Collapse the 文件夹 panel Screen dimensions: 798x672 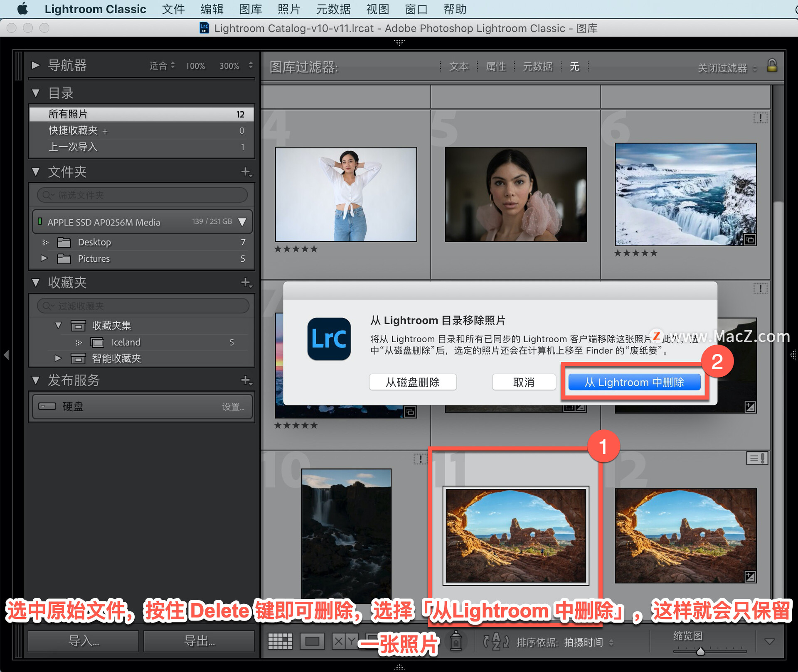36,172
